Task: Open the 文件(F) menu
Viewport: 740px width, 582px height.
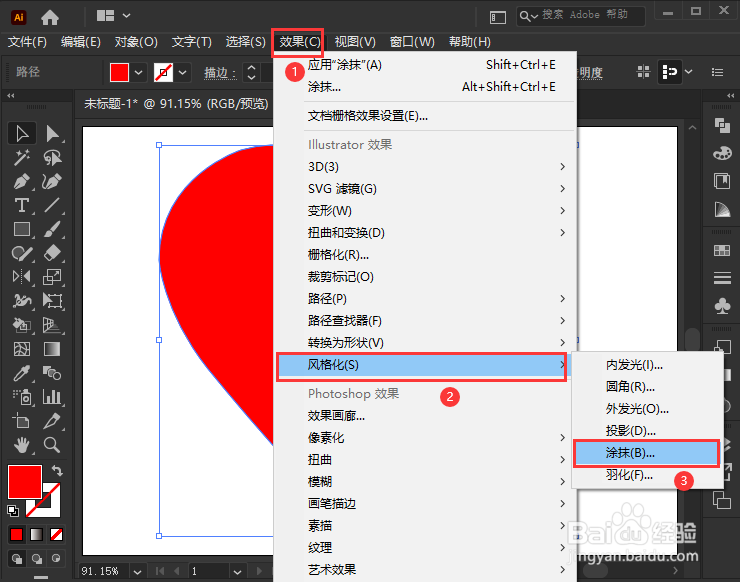Action: (27, 42)
